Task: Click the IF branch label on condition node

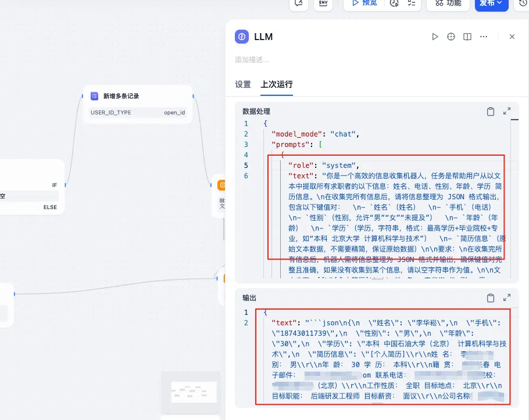Action: click(x=55, y=185)
